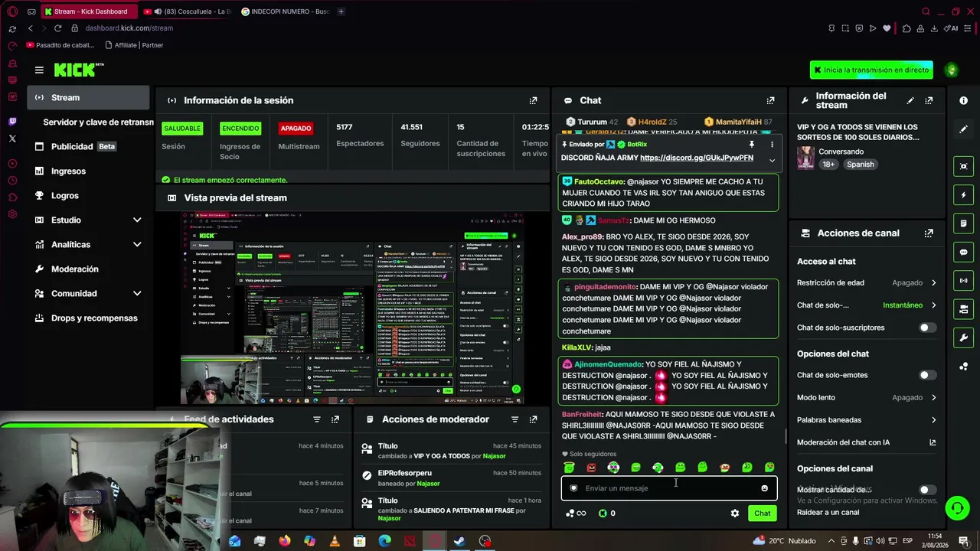Click the X icon in browser sidebar

12,139
